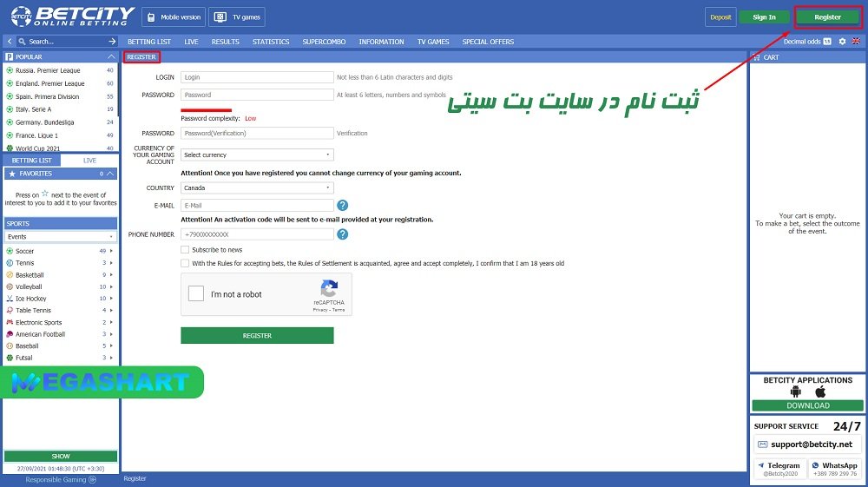
Task: Open TV games from header
Action: [237, 17]
